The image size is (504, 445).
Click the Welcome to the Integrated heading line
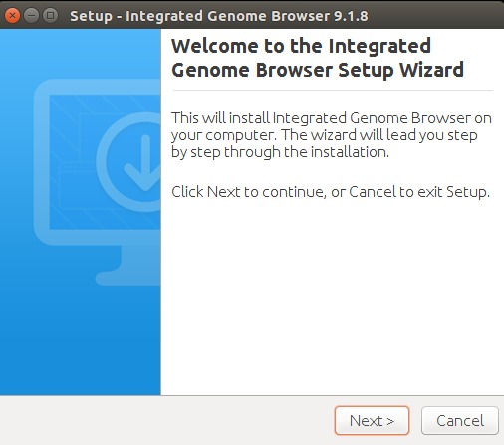[x=301, y=46]
